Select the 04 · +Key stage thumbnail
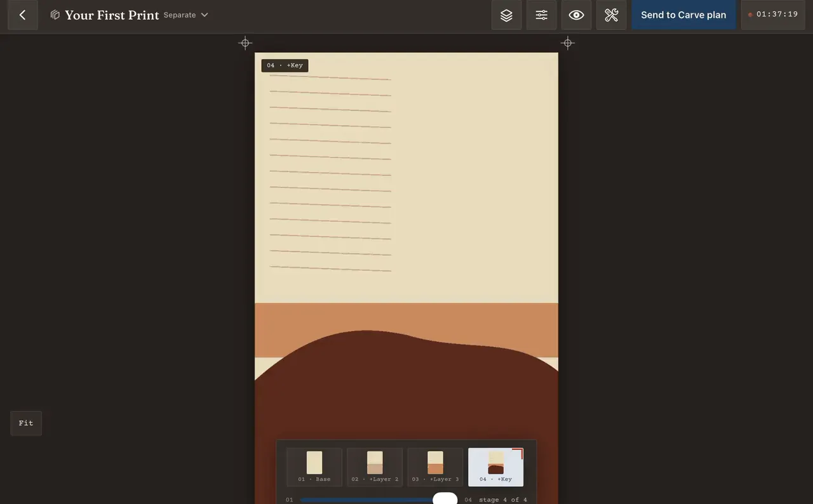 point(495,467)
